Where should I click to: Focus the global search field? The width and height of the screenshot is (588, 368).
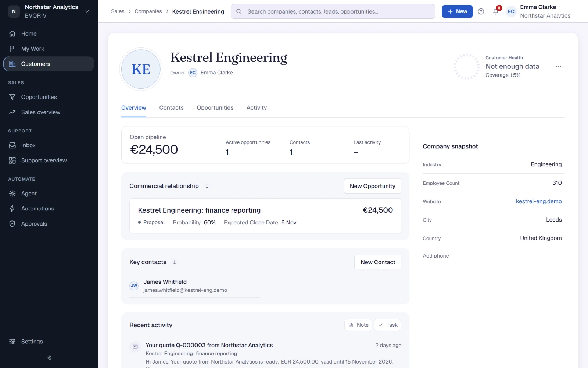click(333, 11)
